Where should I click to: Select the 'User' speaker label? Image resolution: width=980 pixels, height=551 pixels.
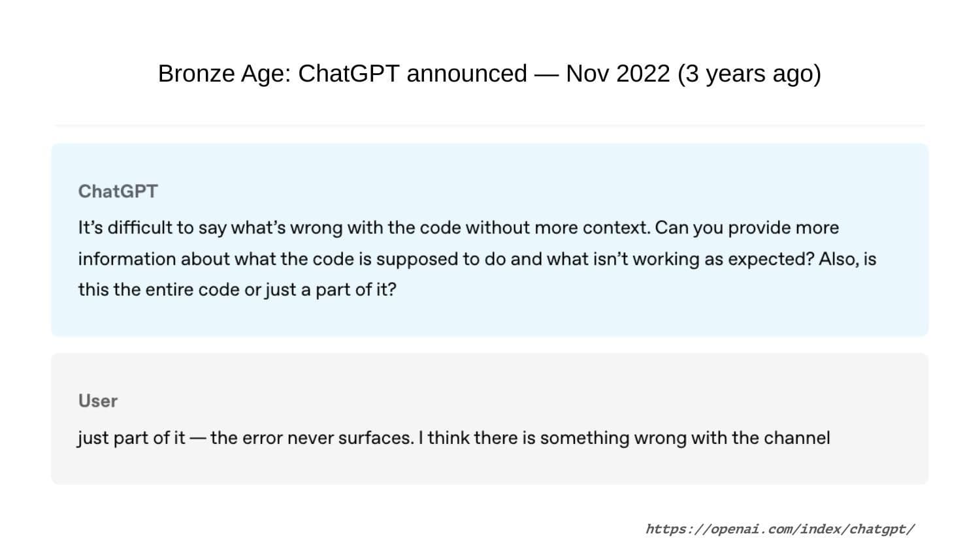pos(98,401)
